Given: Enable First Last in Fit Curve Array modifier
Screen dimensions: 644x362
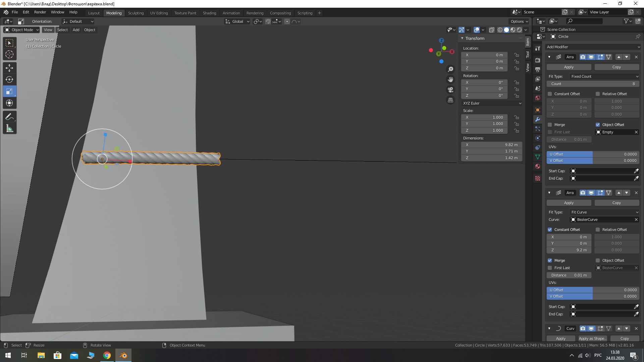Looking at the screenshot, I should [550, 268].
